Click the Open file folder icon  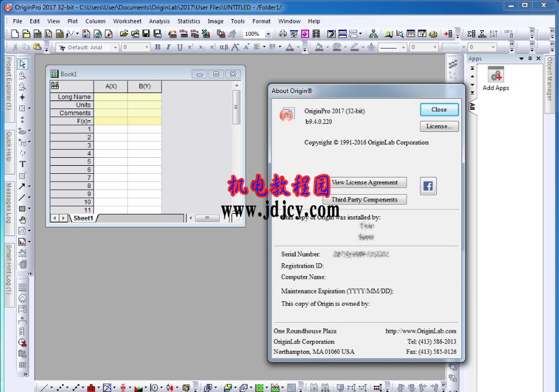(x=123, y=34)
